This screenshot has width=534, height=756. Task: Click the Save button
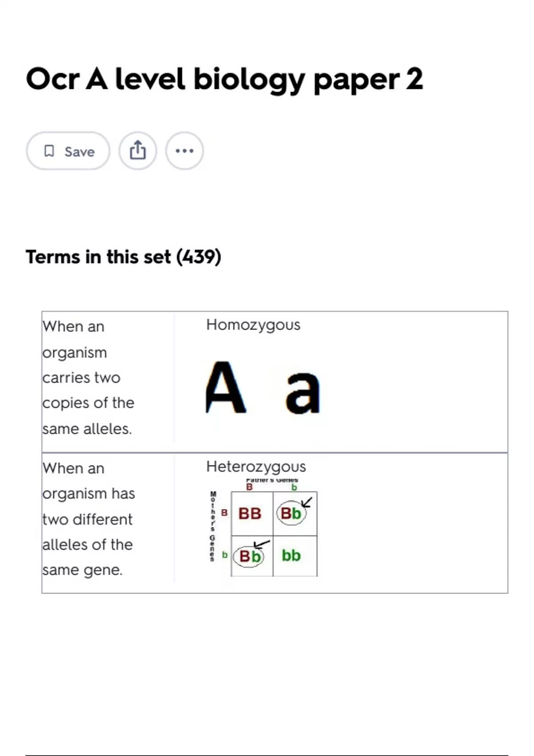coord(68,151)
